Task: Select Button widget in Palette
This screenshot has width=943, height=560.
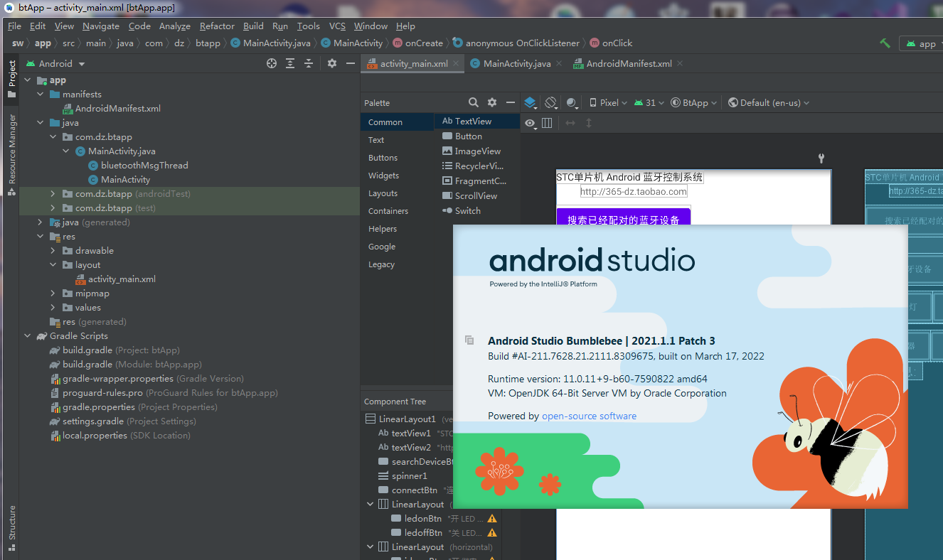Action: (462, 136)
